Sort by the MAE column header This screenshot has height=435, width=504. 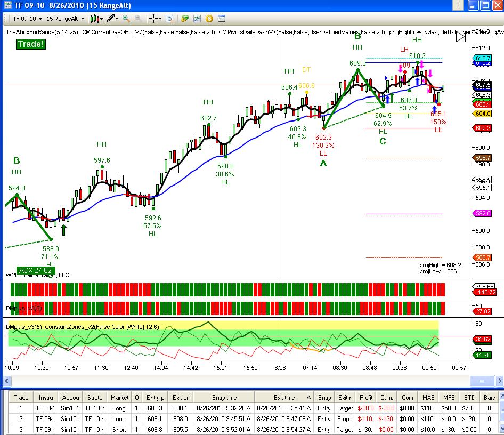pyautogui.click(x=428, y=398)
